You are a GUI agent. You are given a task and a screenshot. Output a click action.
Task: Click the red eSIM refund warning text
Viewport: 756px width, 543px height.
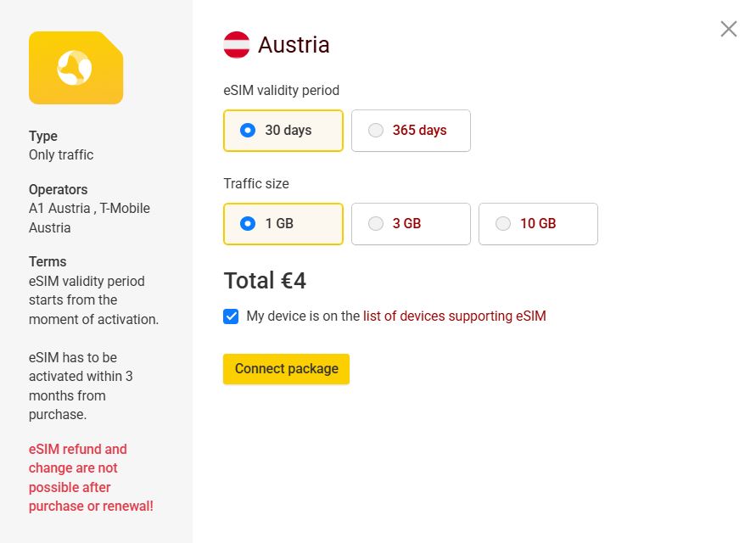pyautogui.click(x=91, y=478)
